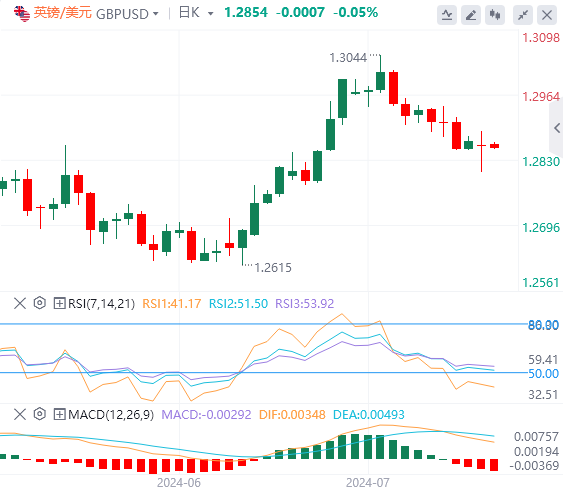563x495 pixels.
Task: Click the RSI(7,14,21) label
Action: tap(102, 304)
